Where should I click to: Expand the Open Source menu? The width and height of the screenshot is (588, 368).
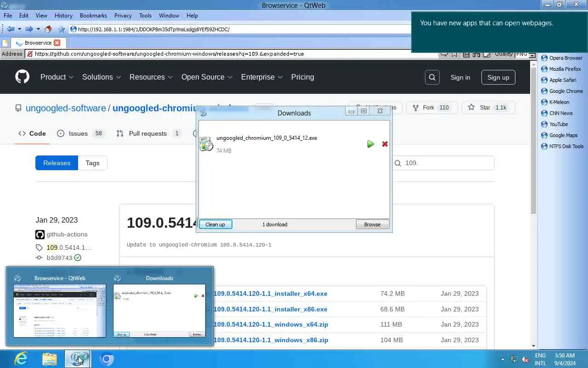pyautogui.click(x=207, y=77)
